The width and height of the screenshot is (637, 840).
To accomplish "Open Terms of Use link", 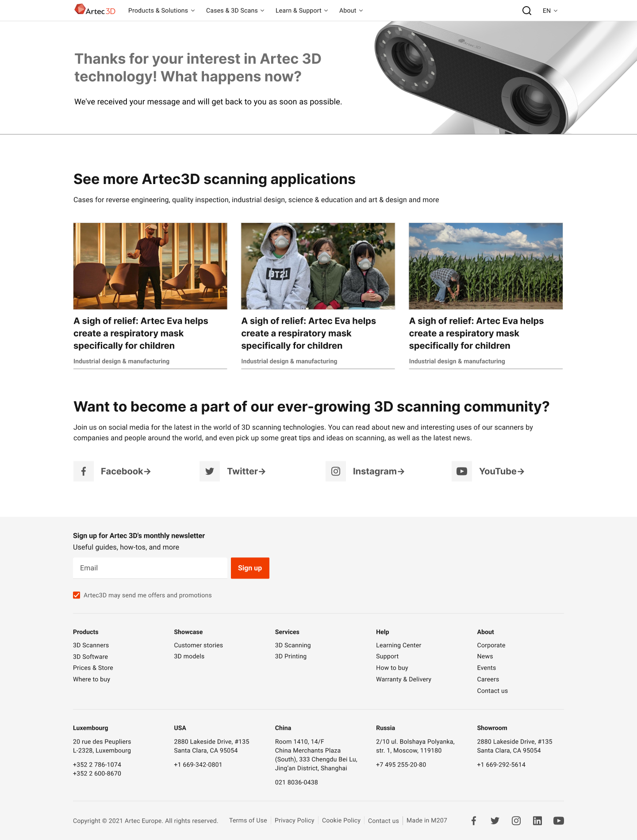I will [248, 821].
